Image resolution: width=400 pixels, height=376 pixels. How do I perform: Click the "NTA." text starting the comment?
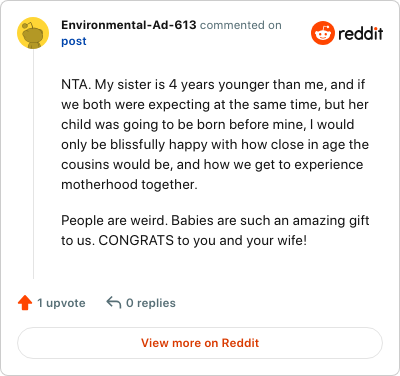(76, 84)
